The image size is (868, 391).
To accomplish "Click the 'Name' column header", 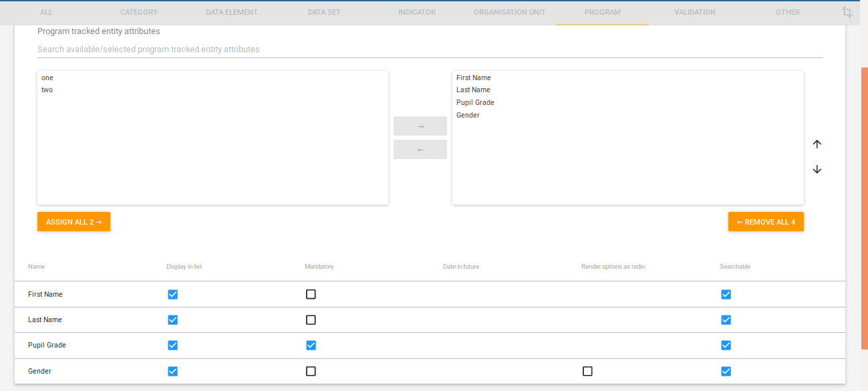I will (x=36, y=267).
